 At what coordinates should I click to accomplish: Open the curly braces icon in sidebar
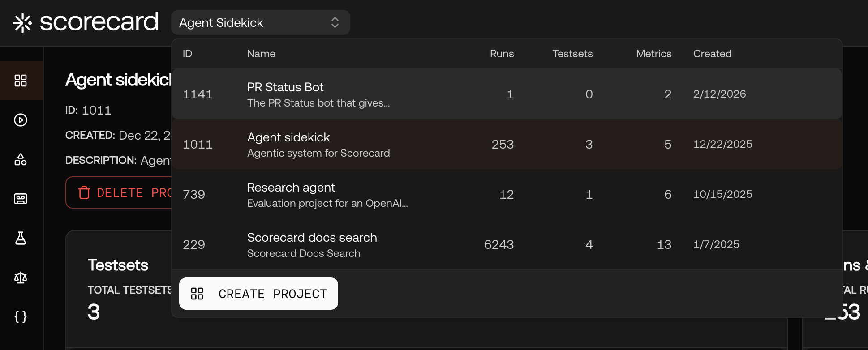pos(21,317)
